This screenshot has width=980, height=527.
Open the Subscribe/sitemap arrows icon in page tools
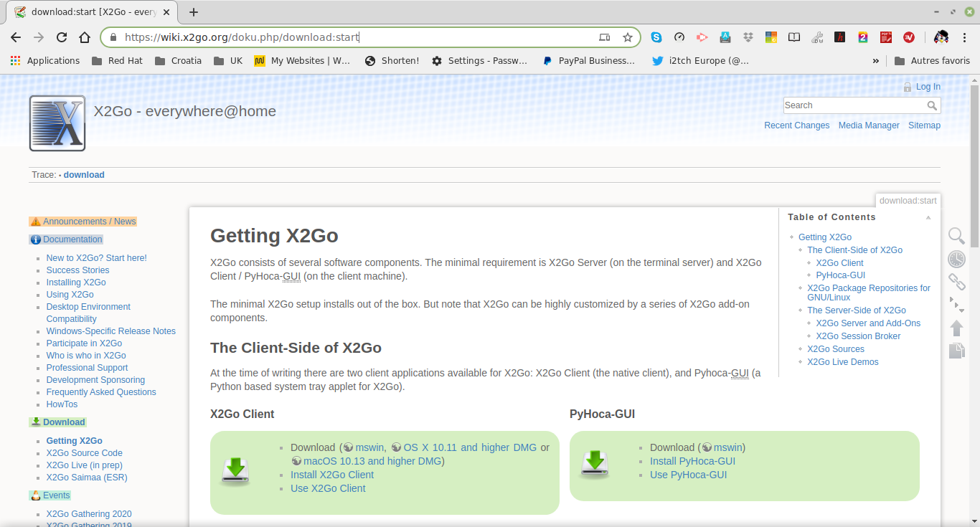tap(956, 305)
